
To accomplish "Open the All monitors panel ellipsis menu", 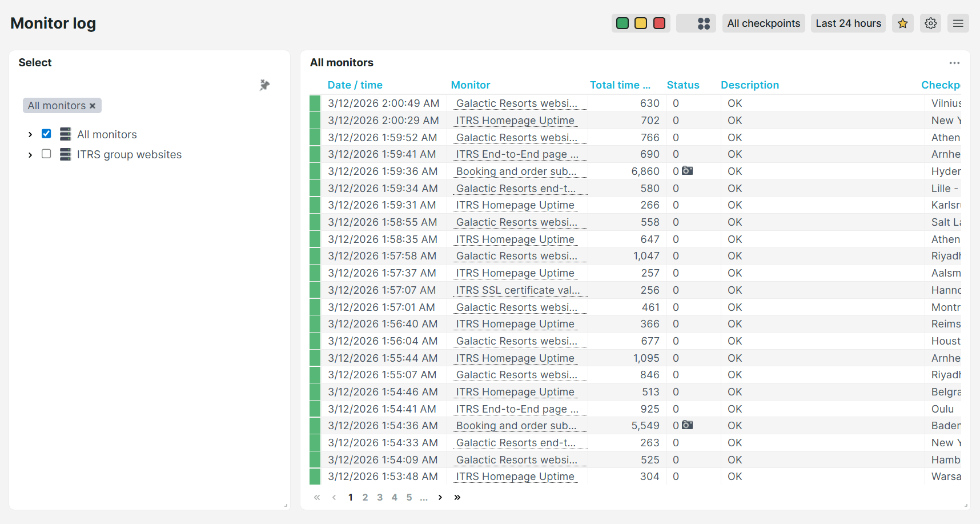I will click(x=954, y=63).
